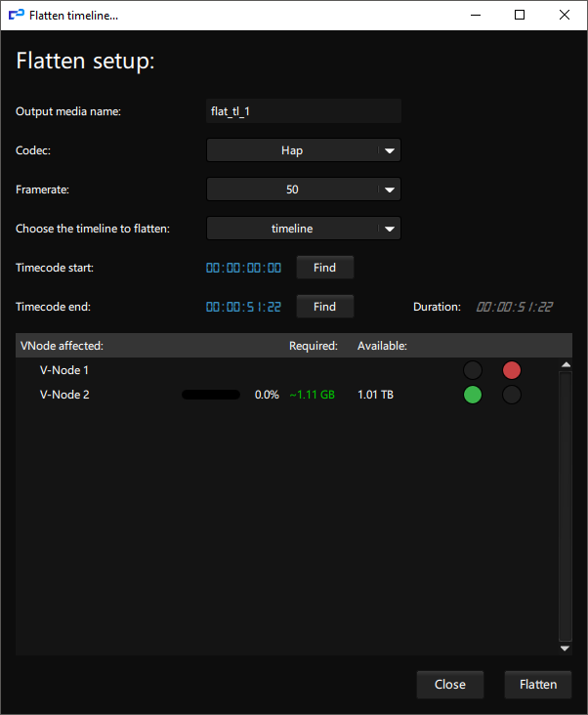Open the timeline selection dropdown
Image resolution: width=588 pixels, height=715 pixels.
pos(304,229)
